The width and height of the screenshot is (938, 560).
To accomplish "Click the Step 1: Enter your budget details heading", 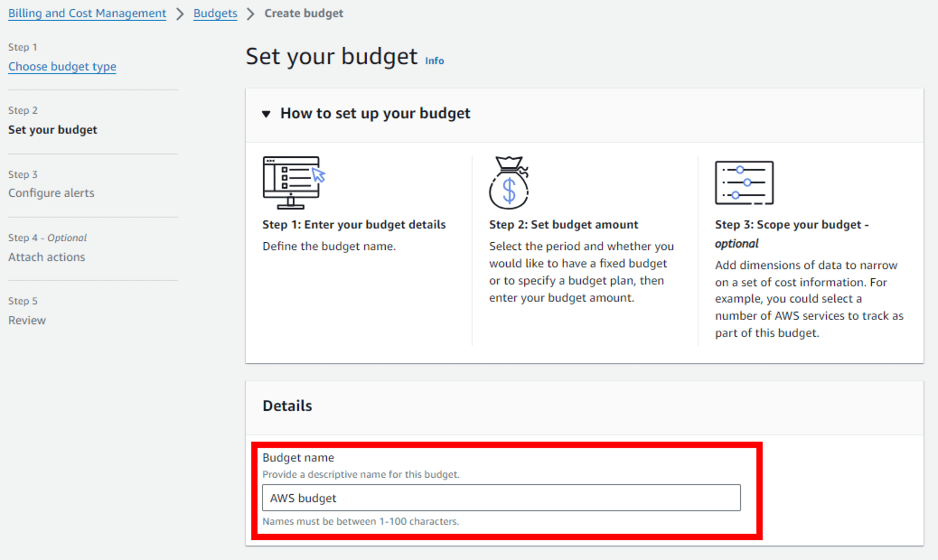I will point(354,224).
